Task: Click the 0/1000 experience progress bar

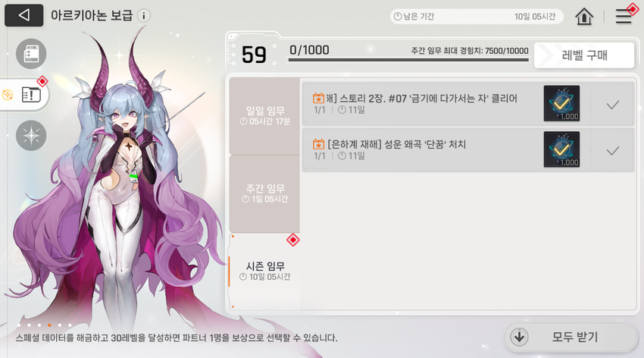Action: coord(408,60)
